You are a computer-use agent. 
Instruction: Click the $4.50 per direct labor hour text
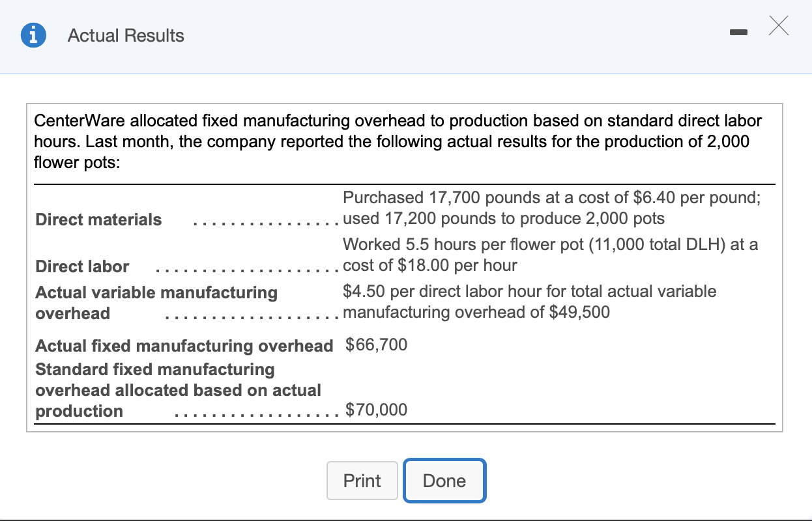(x=529, y=291)
